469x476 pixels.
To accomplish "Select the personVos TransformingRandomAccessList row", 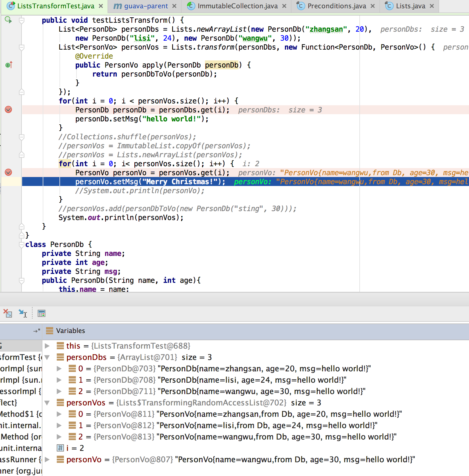I will pyautogui.click(x=256, y=403).
